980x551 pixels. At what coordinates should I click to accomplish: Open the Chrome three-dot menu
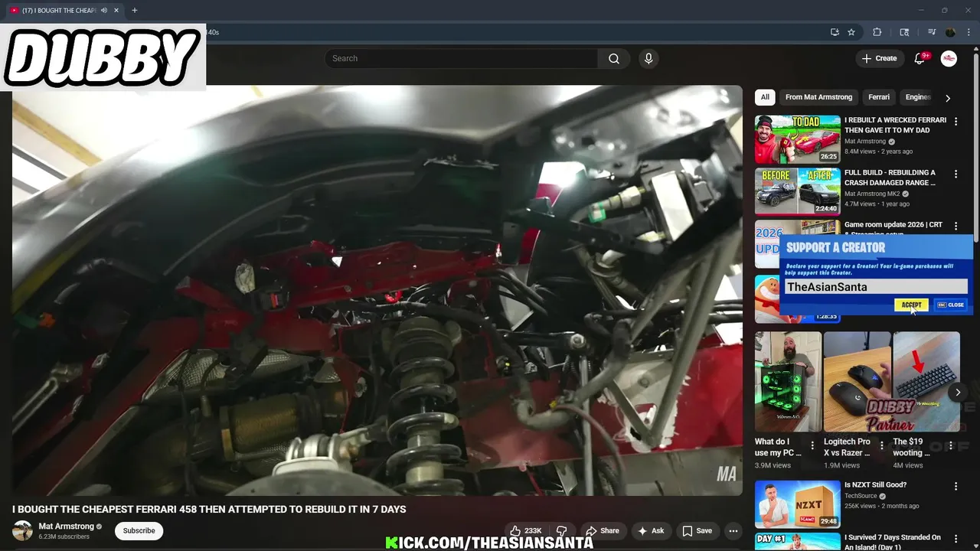tap(969, 32)
